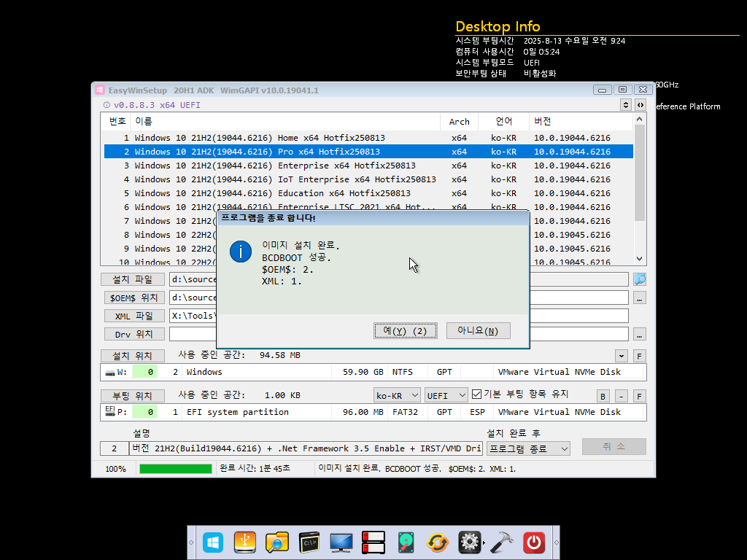Click the XML 파일 button

coord(134,316)
